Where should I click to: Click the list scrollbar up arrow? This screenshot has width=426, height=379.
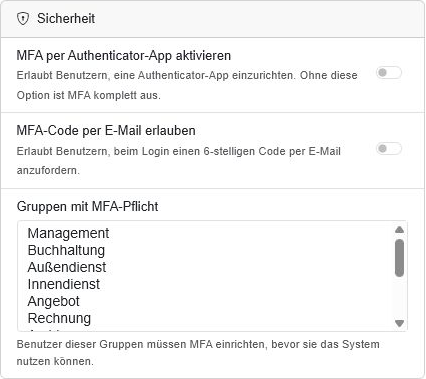[x=399, y=229]
